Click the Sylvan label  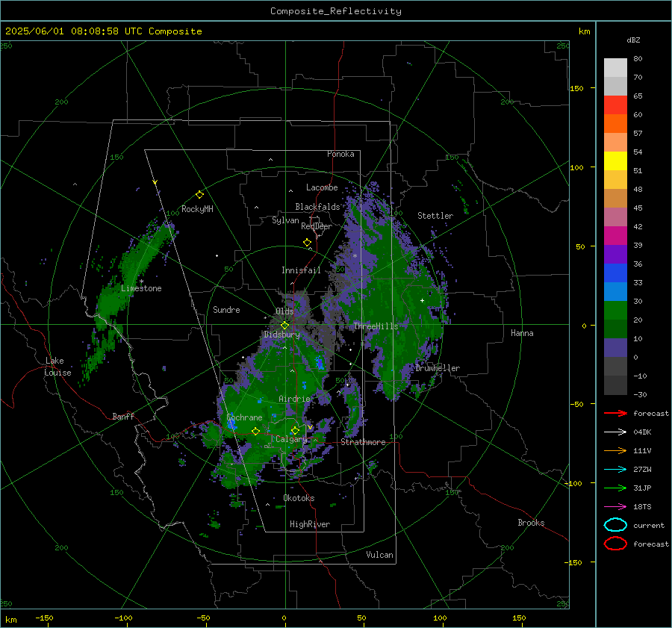click(x=285, y=220)
